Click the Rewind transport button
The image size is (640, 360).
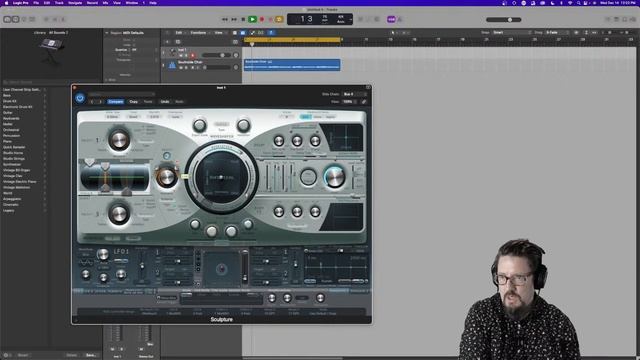[x=225, y=19]
